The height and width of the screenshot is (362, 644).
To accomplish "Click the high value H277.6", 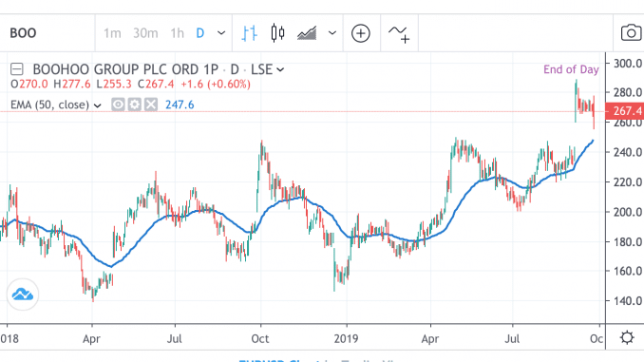I will (x=72, y=85).
